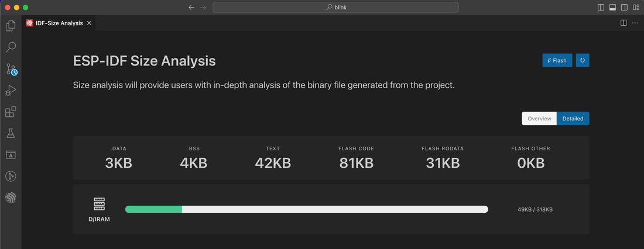Select the Detailed view button

[x=573, y=119]
